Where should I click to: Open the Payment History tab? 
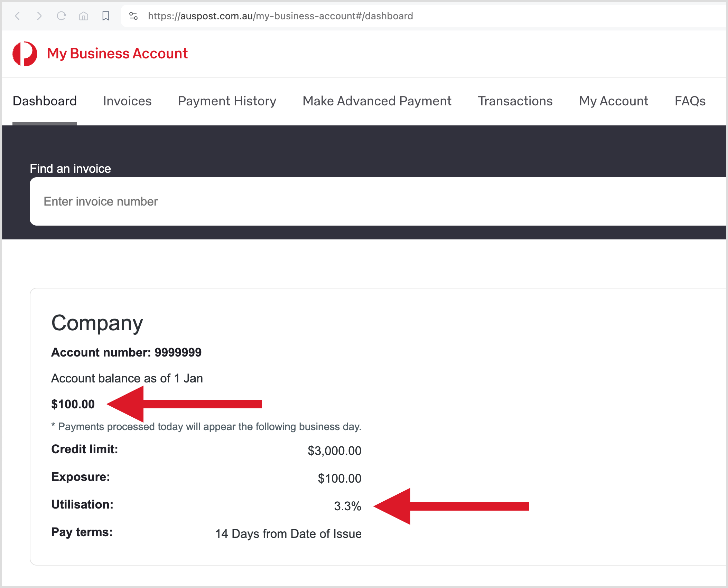click(227, 101)
